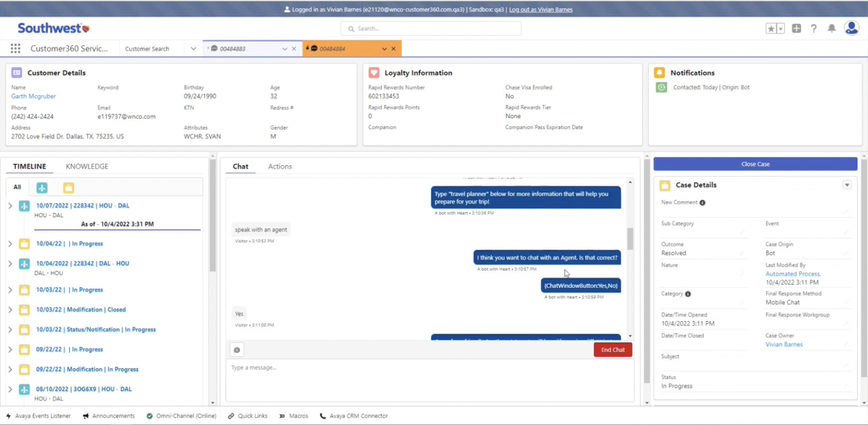This screenshot has width=868, height=425.
Task: Switch to the Actions tab
Action: click(x=280, y=166)
